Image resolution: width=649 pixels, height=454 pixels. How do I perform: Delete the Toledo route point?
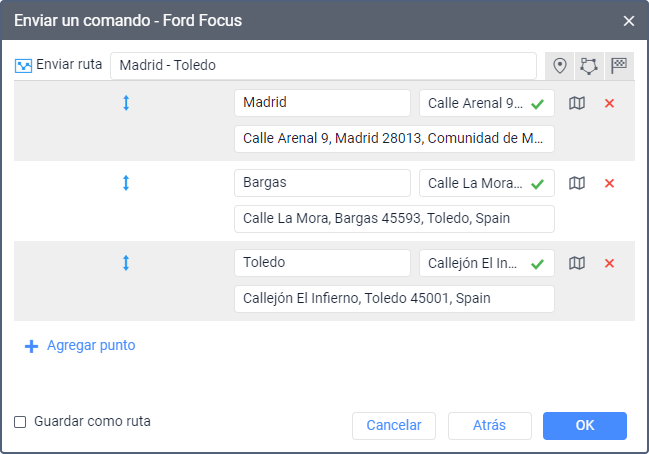click(609, 263)
